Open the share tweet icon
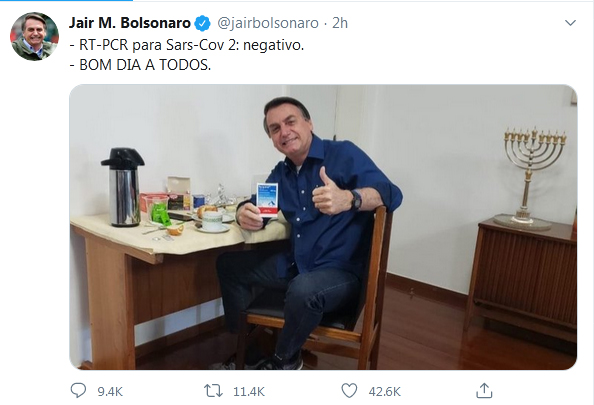Viewport: 594px width, 405px height. pos(484,391)
